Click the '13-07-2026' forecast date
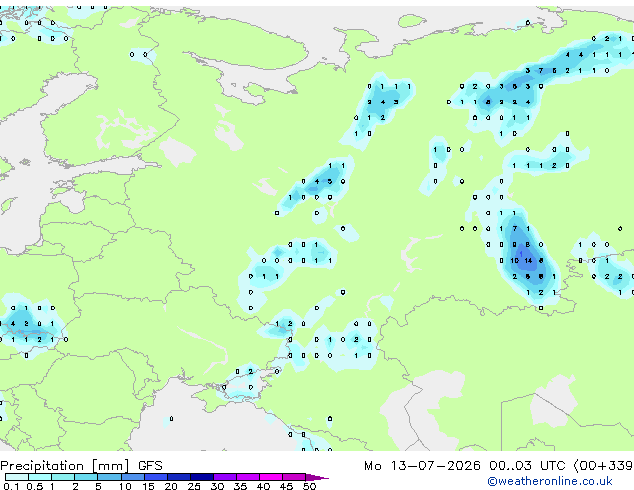Screen dimensions: 634x490 tap(435, 466)
